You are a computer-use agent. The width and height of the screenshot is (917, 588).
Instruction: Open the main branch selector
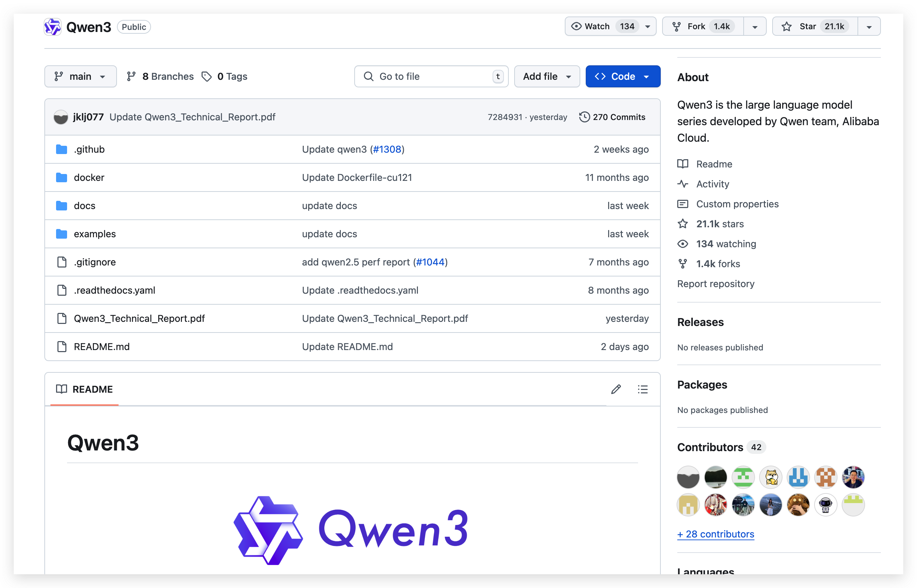(x=80, y=77)
